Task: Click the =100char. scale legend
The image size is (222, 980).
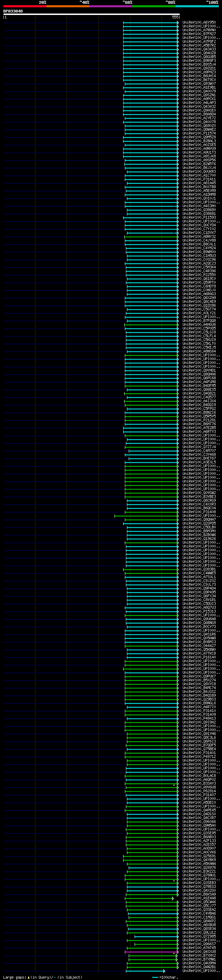Action: (165, 977)
